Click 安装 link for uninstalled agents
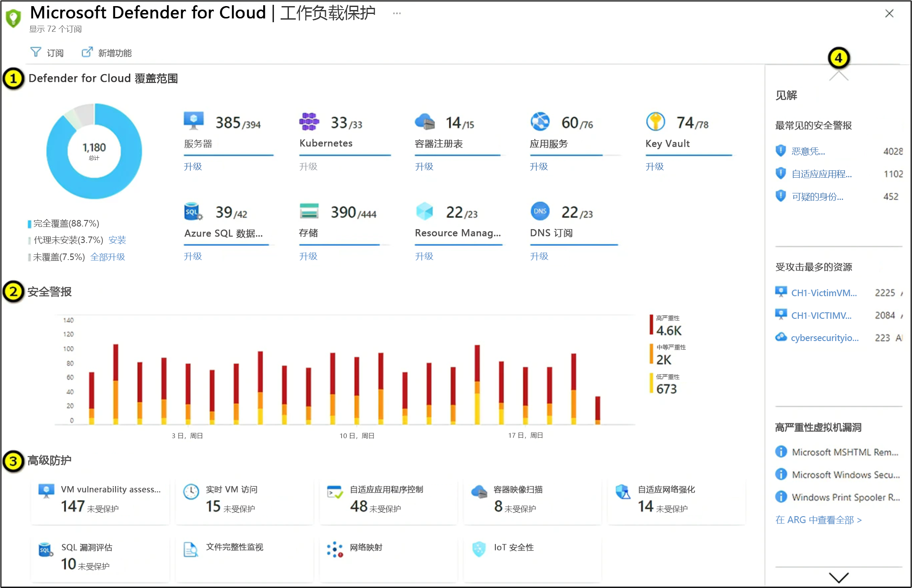Screen dimensions: 912x588 coord(117,240)
